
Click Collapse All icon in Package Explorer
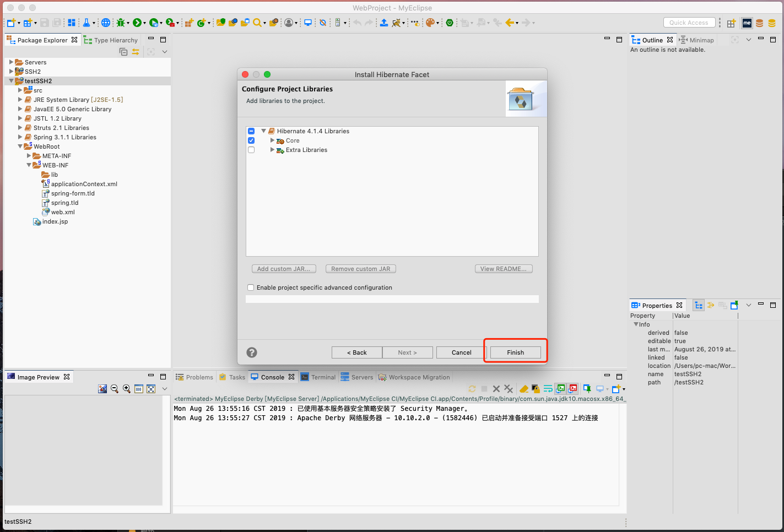(x=123, y=52)
